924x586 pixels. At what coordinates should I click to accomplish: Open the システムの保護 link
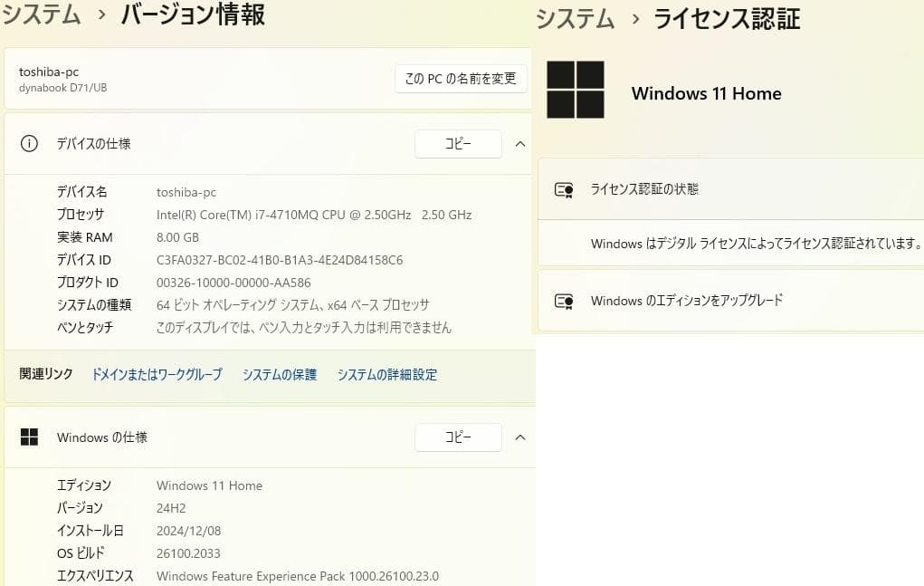[280, 373]
